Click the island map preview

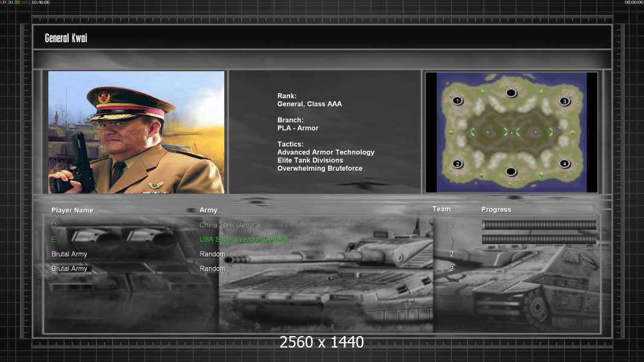[511, 132]
